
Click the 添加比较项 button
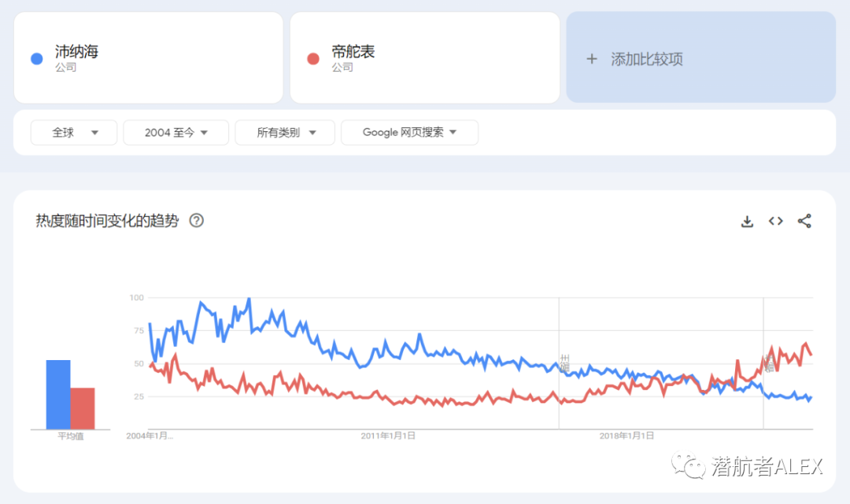(x=700, y=57)
